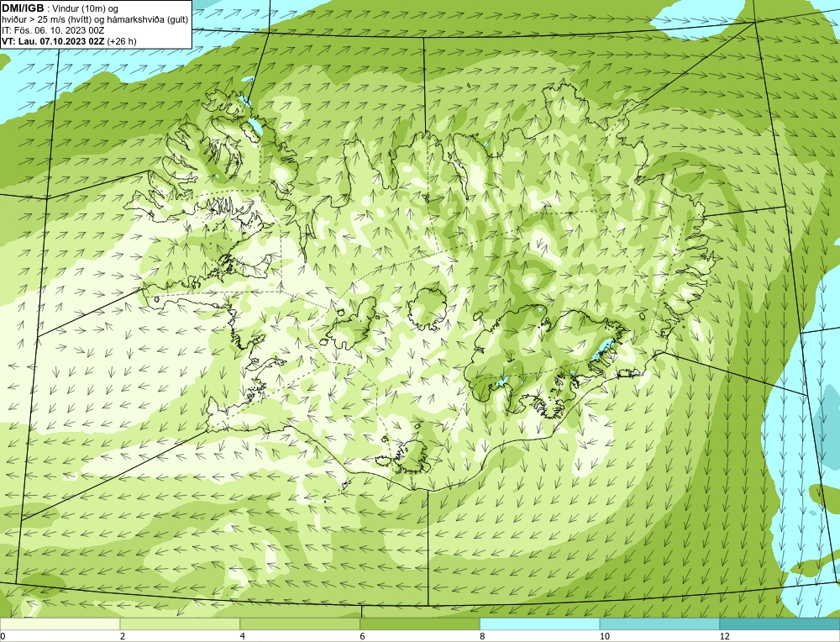This screenshot has width=840, height=642.
Task: Click the 6–8 m/s legend color swatch
Action: (x=420, y=624)
